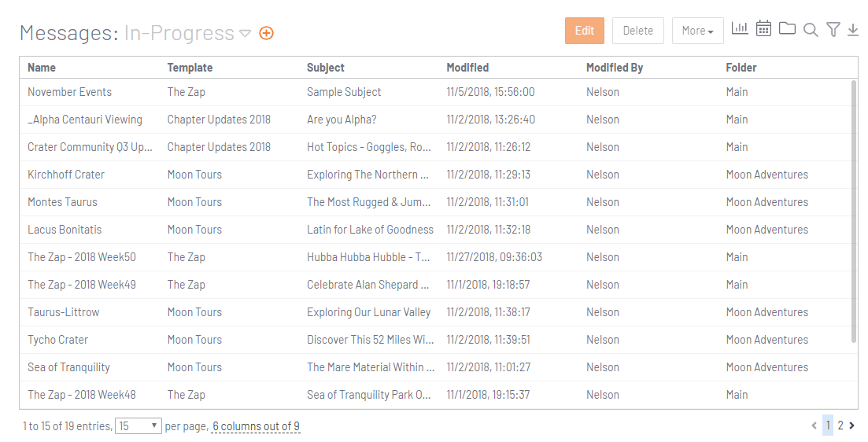Image resolution: width=868 pixels, height=442 pixels.
Task: Sort table by Name column header
Action: pyautogui.click(x=42, y=68)
